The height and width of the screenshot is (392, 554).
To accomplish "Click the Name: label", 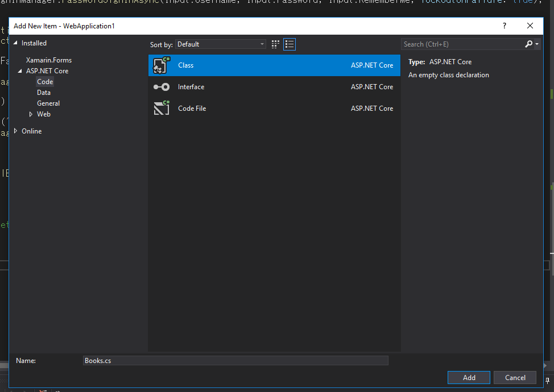I will pyautogui.click(x=26, y=361).
